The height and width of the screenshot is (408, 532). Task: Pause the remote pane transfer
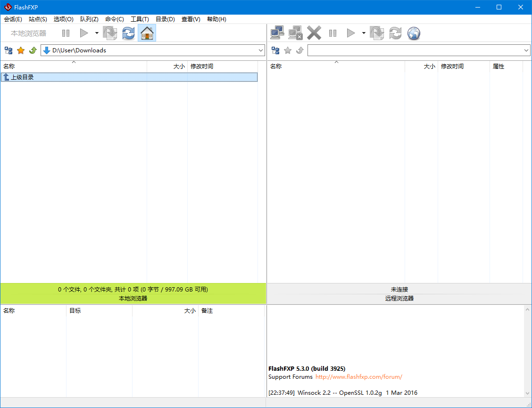point(333,33)
